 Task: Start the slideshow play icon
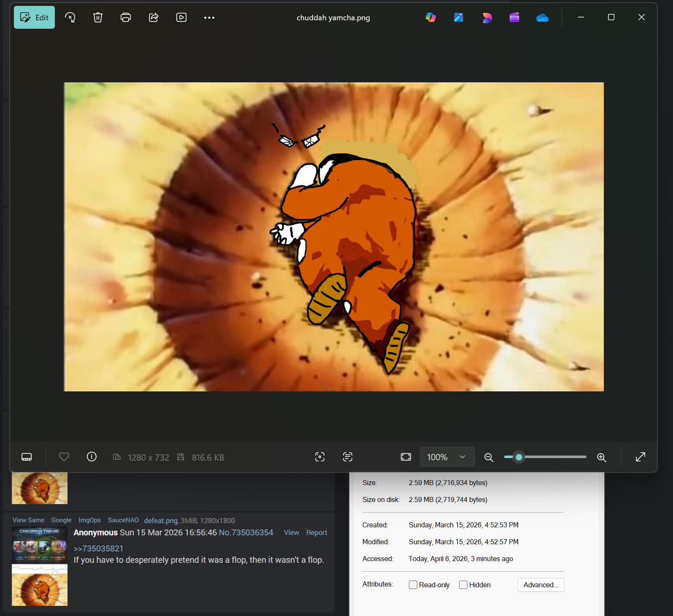pos(181,17)
